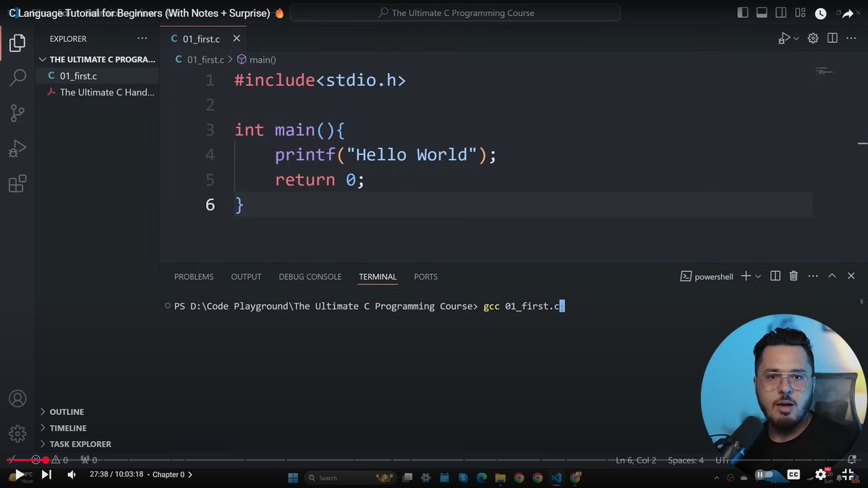The height and width of the screenshot is (488, 868).
Task: Open the Extensions view
Action: coord(17,184)
